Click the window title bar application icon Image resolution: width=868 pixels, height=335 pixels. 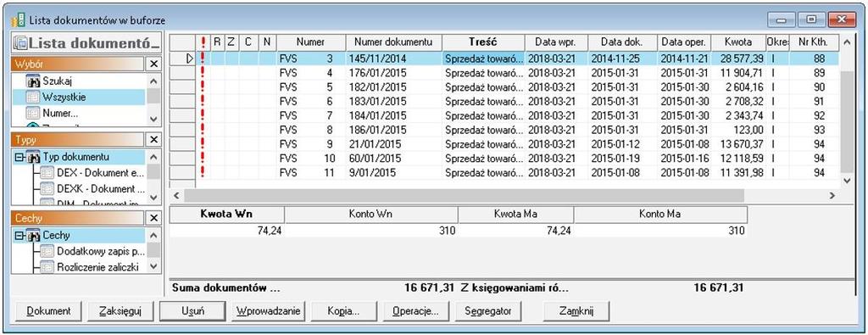[18, 20]
